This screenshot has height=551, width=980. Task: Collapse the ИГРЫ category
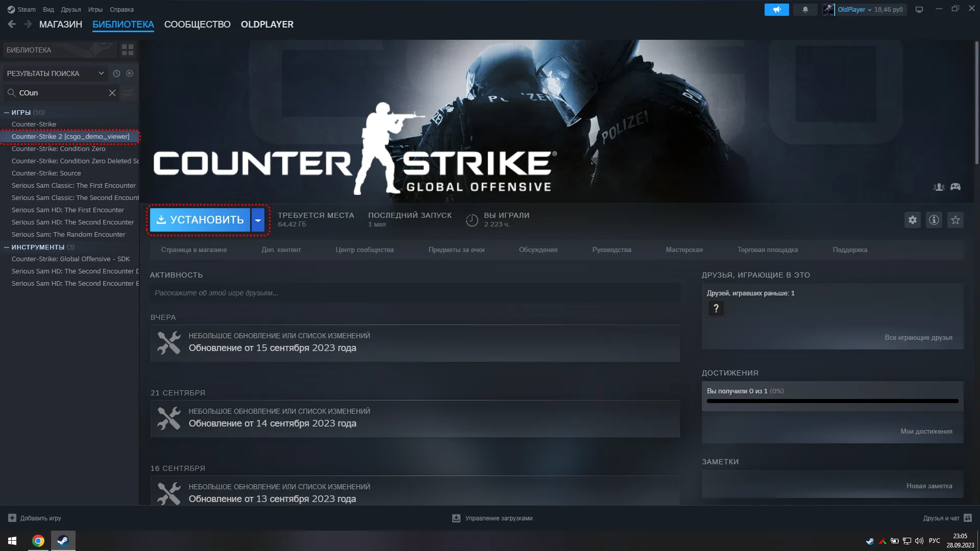pos(7,112)
